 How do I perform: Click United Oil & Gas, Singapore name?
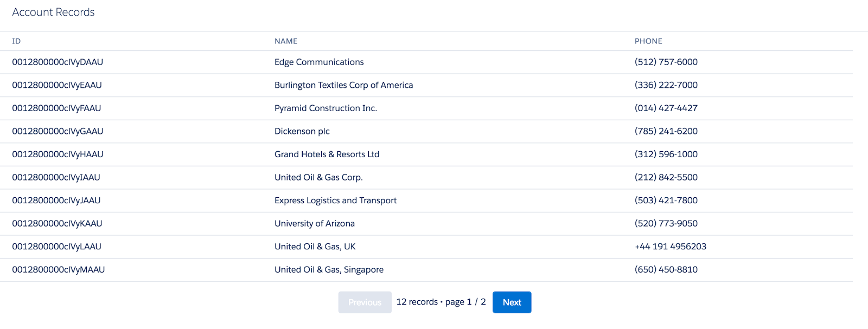(x=329, y=269)
